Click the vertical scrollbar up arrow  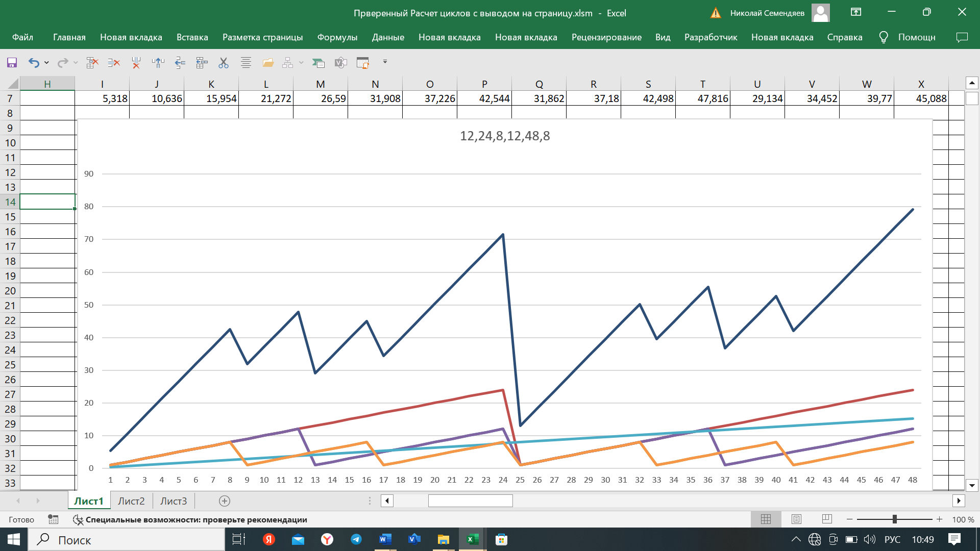972,83
